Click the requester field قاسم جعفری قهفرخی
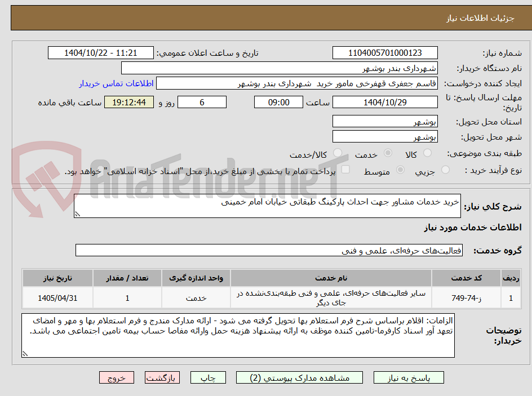The height and width of the screenshot is (396, 532). [x=297, y=83]
